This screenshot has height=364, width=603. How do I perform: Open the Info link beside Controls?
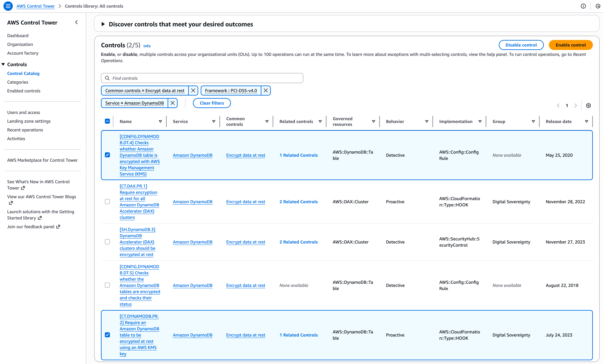pyautogui.click(x=147, y=46)
